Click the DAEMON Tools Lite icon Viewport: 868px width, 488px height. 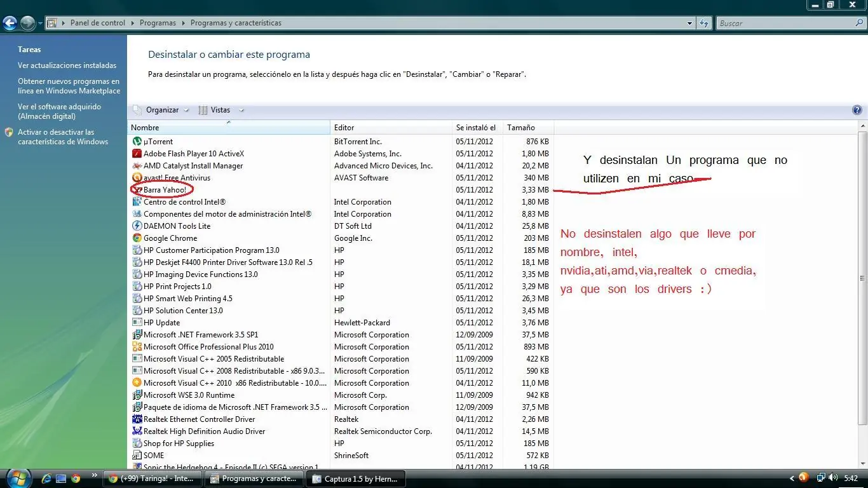[137, 226]
